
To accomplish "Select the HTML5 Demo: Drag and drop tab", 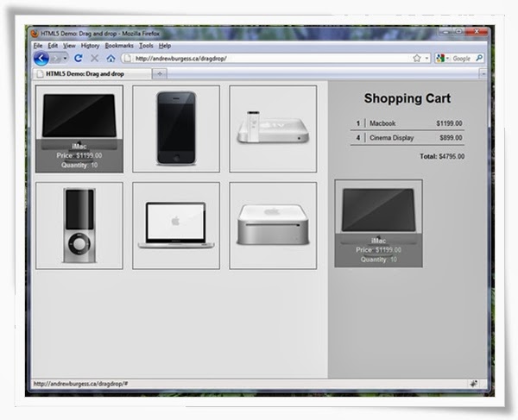I will coord(92,74).
